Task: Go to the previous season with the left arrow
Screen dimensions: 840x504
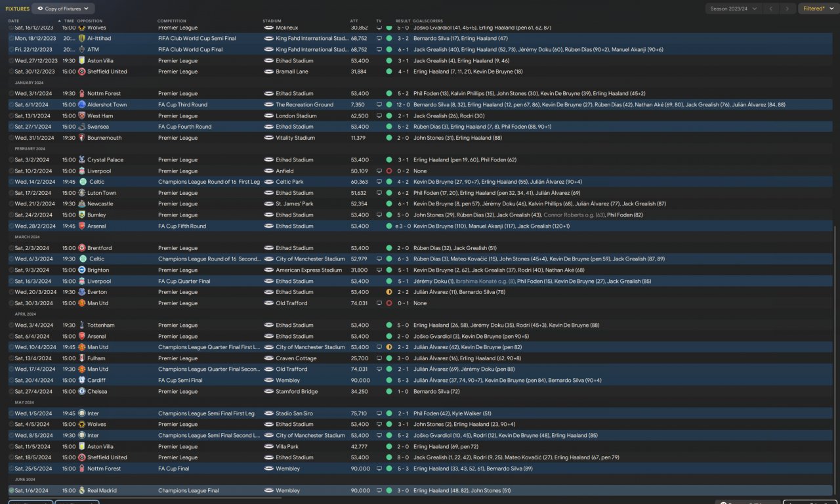Action: click(x=771, y=9)
